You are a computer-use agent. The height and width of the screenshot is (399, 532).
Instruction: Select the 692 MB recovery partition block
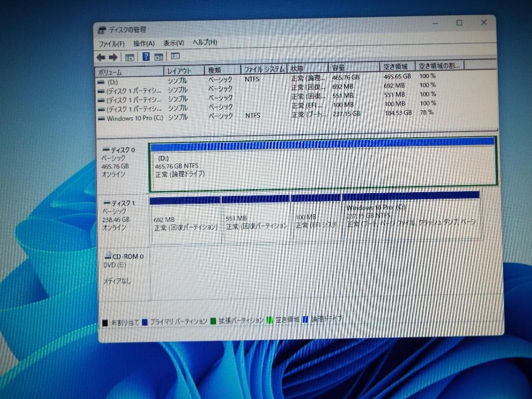point(185,222)
